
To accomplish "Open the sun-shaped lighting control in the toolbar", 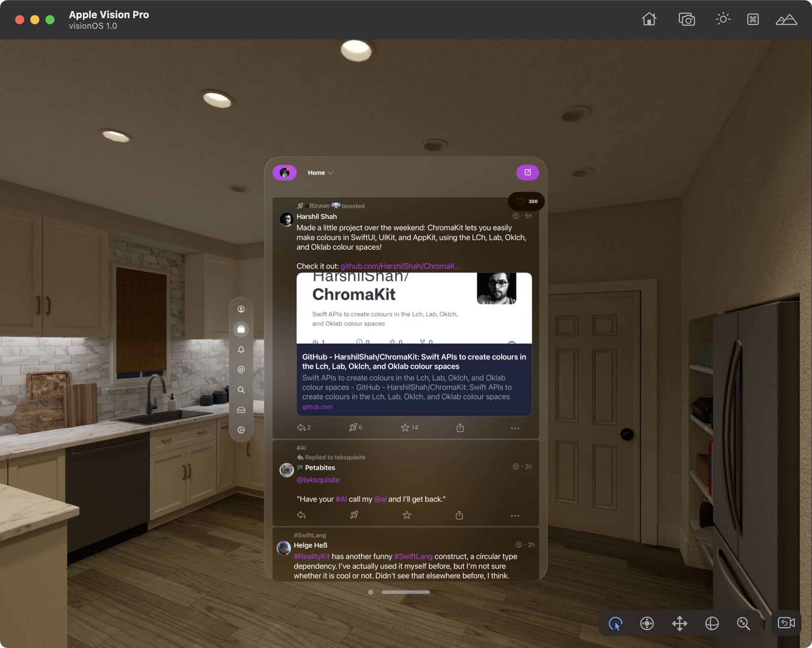I will click(x=723, y=19).
